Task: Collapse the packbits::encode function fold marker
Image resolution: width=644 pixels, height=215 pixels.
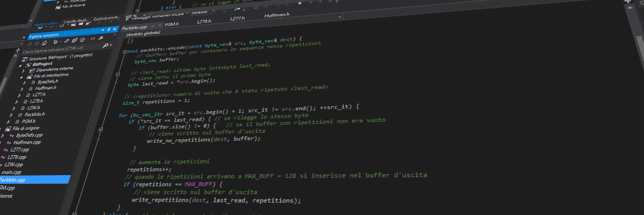Action: click(x=124, y=51)
